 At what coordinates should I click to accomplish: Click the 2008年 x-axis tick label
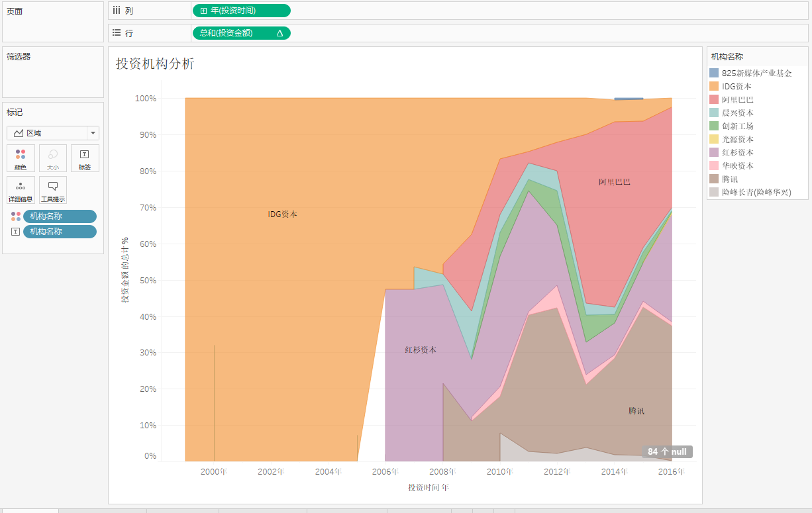(x=443, y=471)
